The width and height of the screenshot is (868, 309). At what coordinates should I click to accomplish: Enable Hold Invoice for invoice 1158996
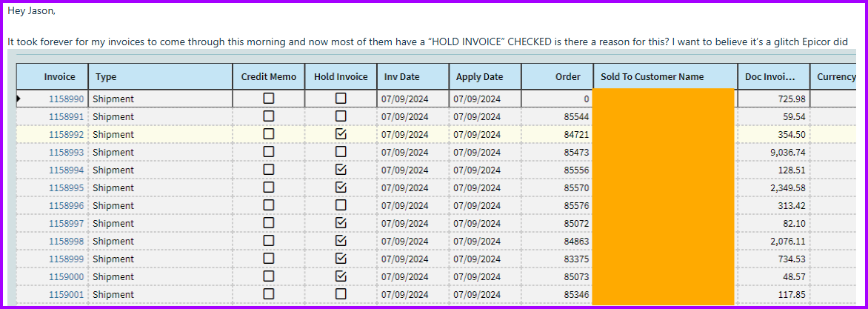tap(341, 205)
